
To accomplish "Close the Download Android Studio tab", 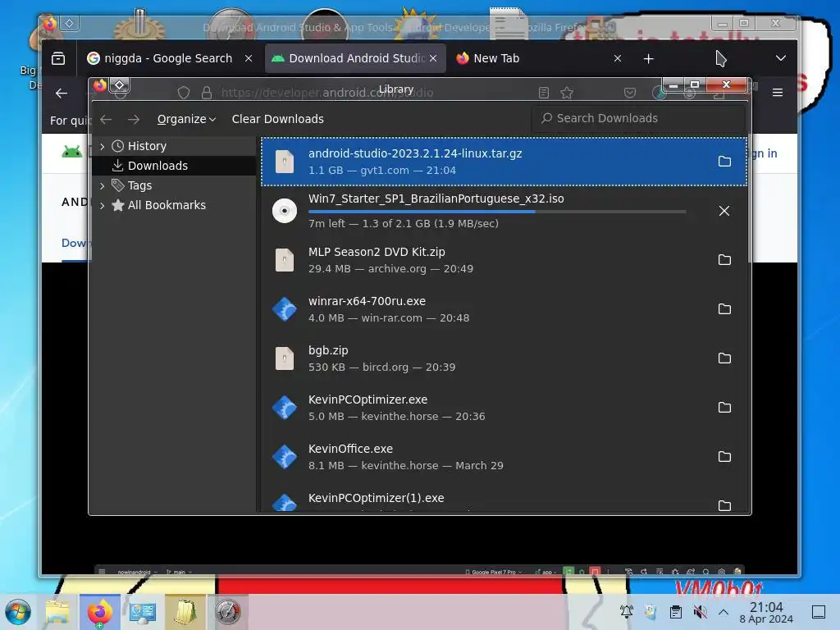I will [x=433, y=58].
